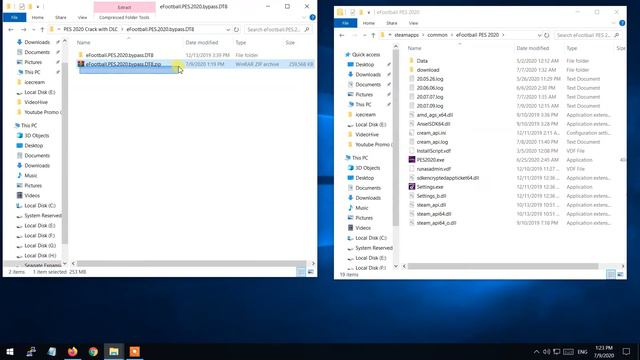Launch Firefox from taskbar
Viewport: 640px width, 360px height.
pyautogui.click(x=73, y=351)
